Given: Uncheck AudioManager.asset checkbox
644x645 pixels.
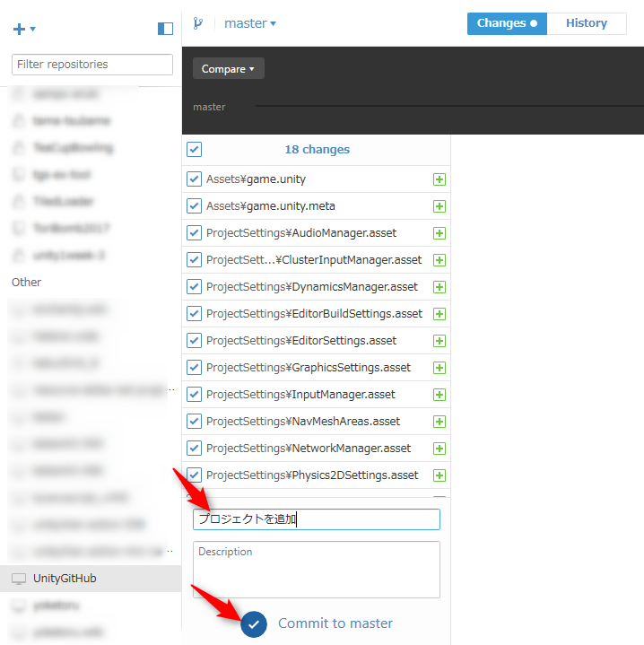Looking at the screenshot, I should click(194, 233).
